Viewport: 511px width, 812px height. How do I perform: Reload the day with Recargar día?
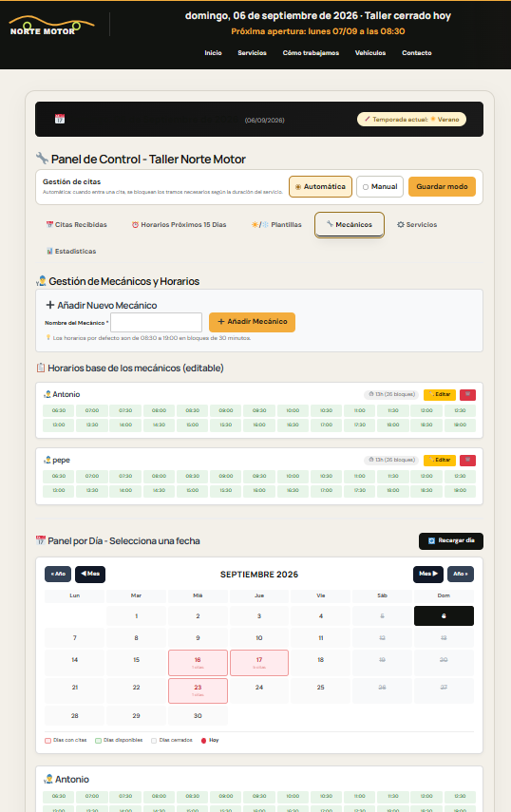pyautogui.click(x=451, y=540)
